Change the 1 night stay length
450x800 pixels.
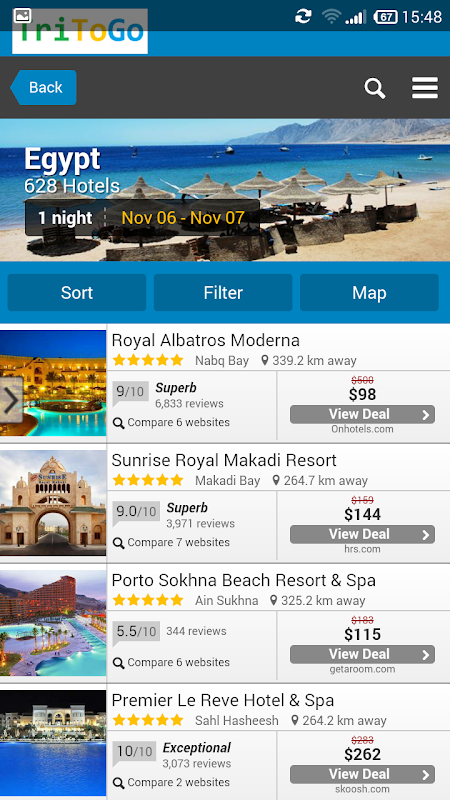[65, 218]
